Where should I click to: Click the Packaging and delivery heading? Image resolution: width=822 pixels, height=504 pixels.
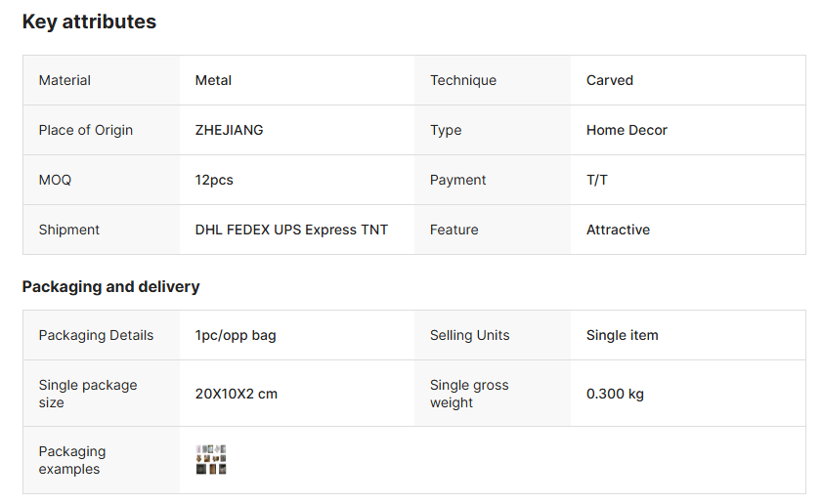pos(110,286)
